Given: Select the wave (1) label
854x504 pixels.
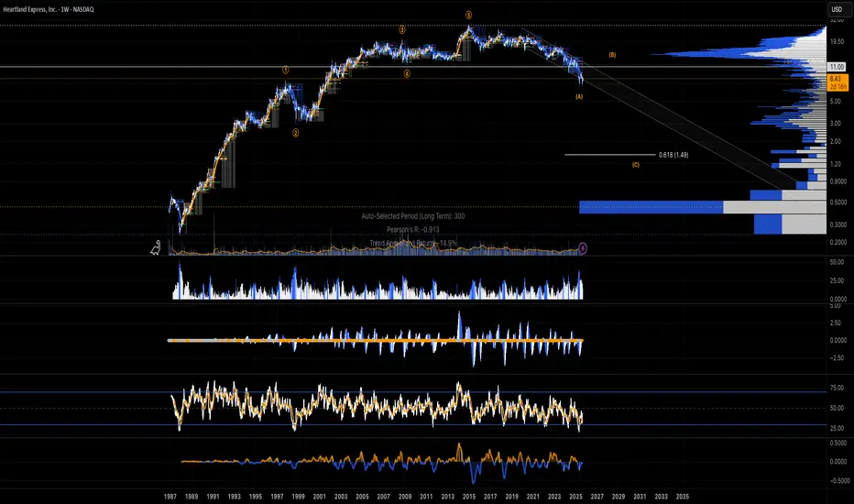Looking at the screenshot, I should tap(285, 70).
